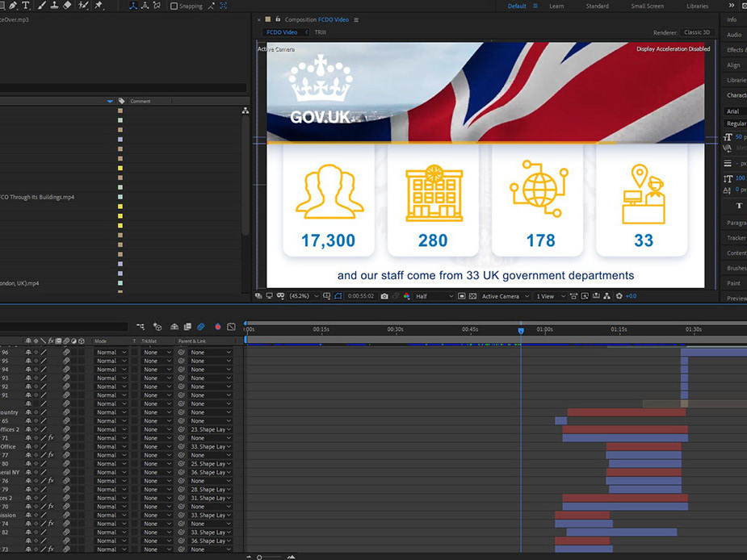Open the Arial font family dropdown
This screenshot has width=747, height=560.
(x=735, y=111)
